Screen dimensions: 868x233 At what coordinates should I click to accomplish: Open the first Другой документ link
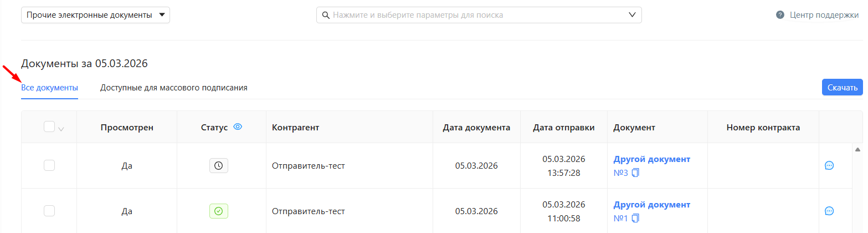coord(651,159)
